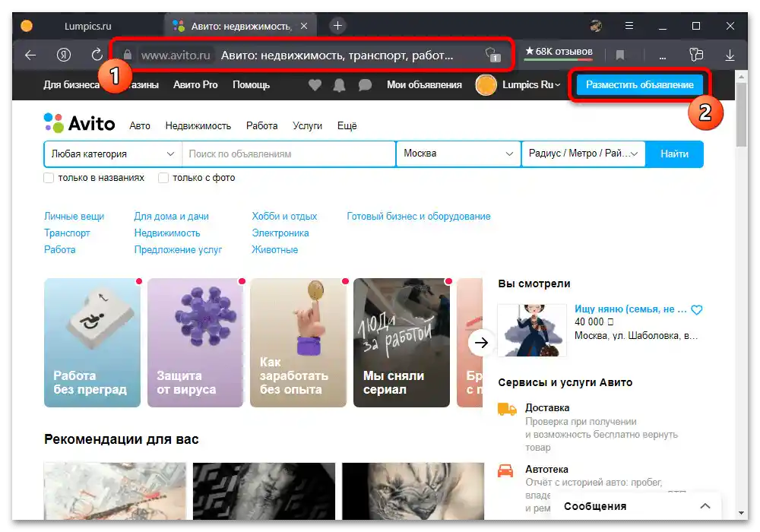The image size is (760, 532).
Task: Open Мои объявления link
Action: coord(424,85)
